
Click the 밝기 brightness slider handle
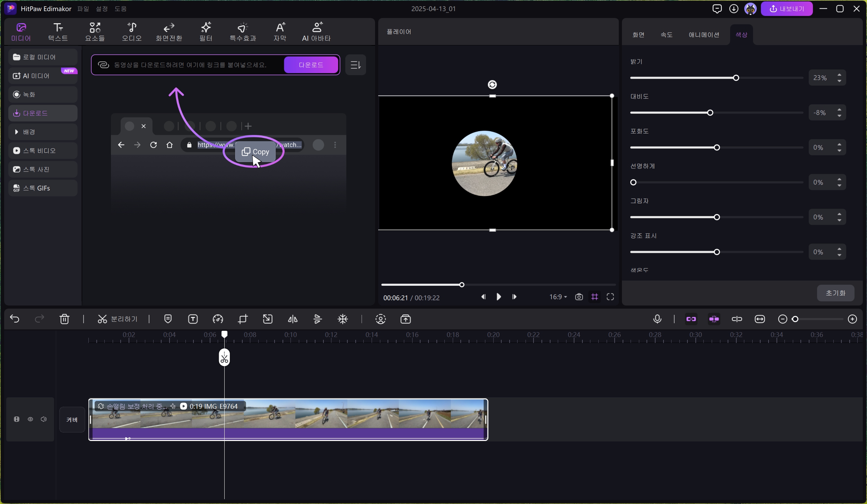[x=736, y=78]
